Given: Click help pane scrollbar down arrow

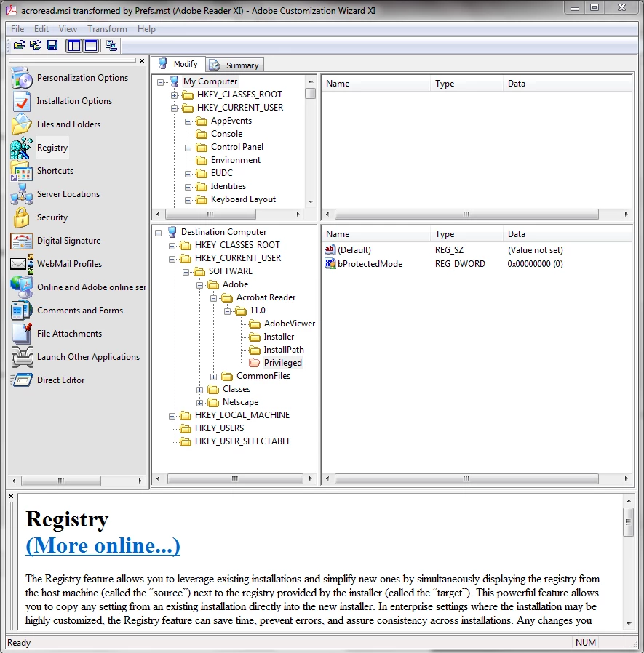Looking at the screenshot, I should [x=629, y=623].
